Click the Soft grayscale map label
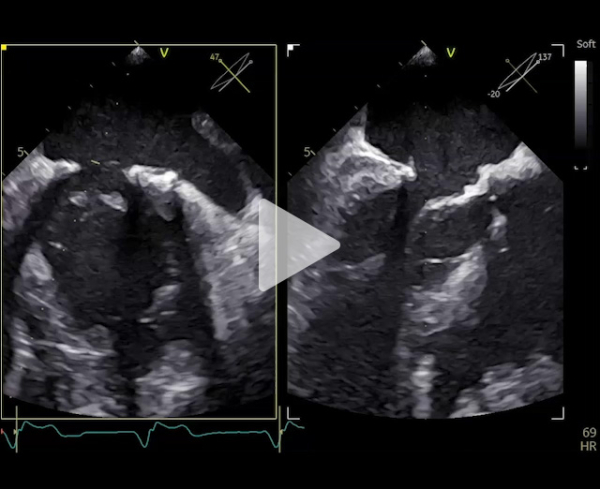This screenshot has width=600, height=489. click(x=586, y=44)
